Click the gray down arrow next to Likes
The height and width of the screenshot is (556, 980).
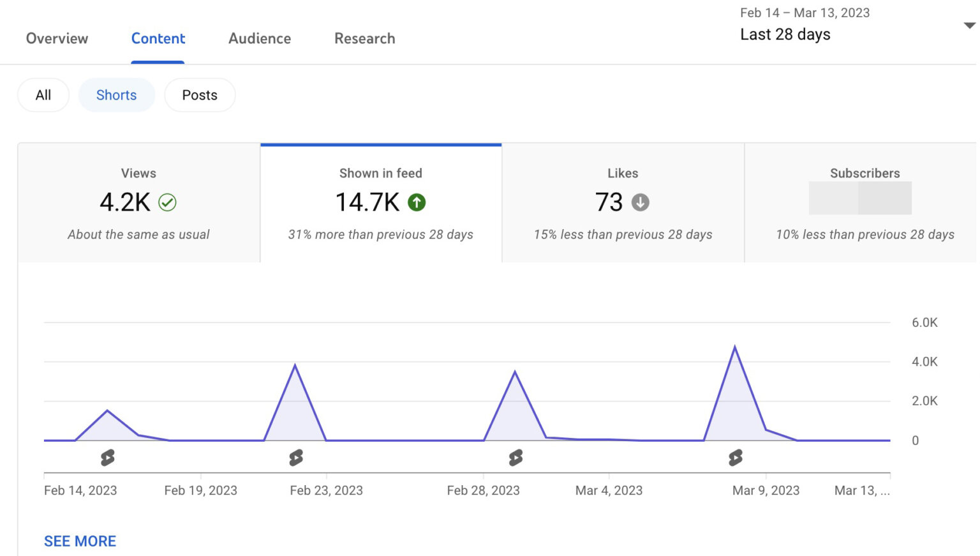[641, 202]
